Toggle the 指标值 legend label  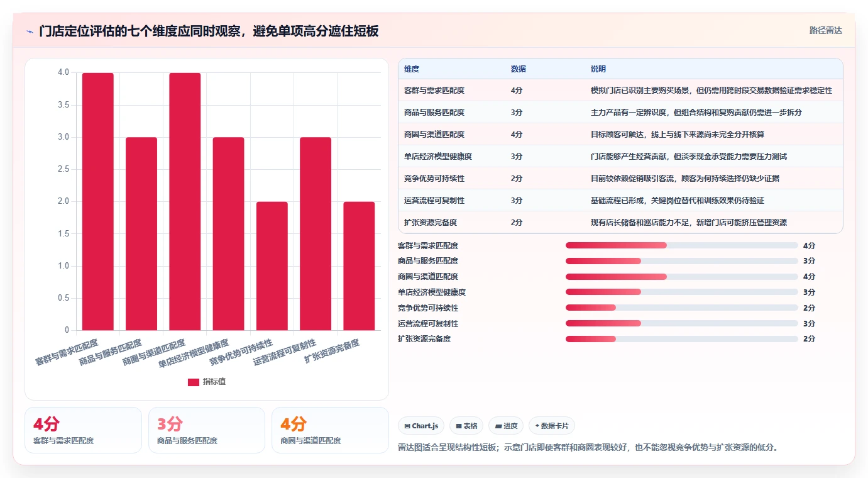tap(214, 382)
